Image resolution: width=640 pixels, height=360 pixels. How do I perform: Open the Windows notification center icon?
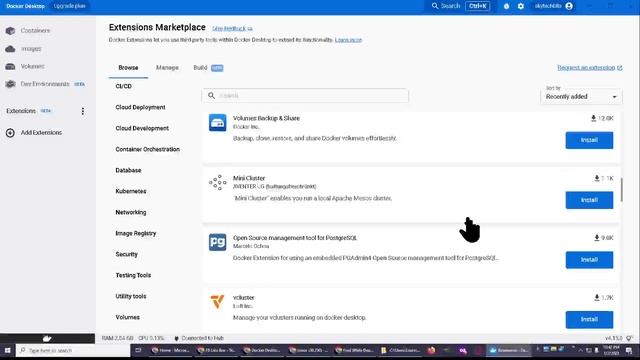pyautogui.click(x=629, y=350)
